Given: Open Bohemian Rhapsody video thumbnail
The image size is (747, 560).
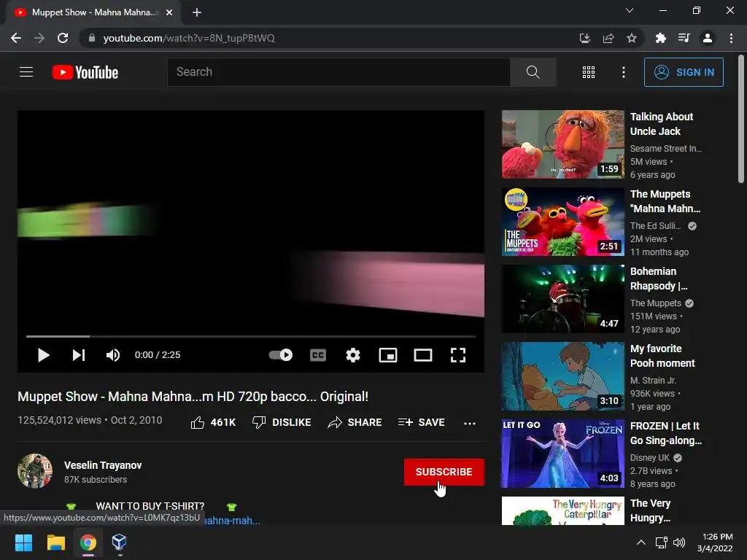Looking at the screenshot, I should (562, 299).
